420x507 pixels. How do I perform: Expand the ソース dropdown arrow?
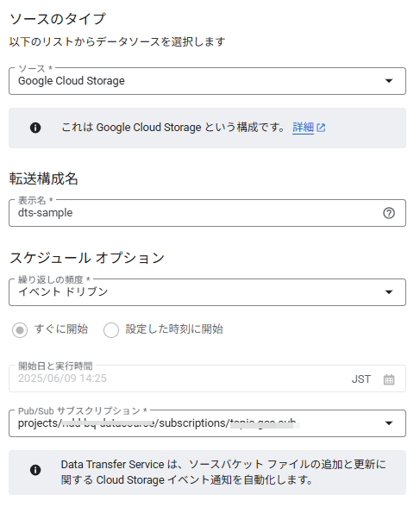pyautogui.click(x=389, y=81)
